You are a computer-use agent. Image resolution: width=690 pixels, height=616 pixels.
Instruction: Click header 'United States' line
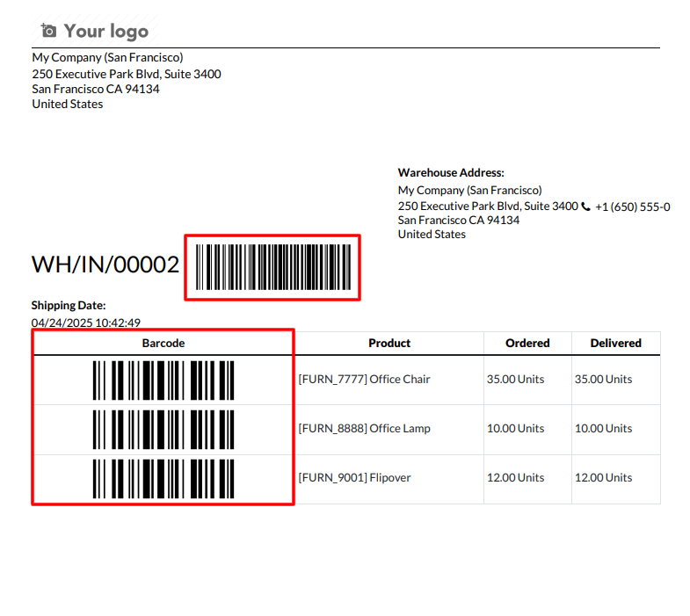[x=68, y=105]
